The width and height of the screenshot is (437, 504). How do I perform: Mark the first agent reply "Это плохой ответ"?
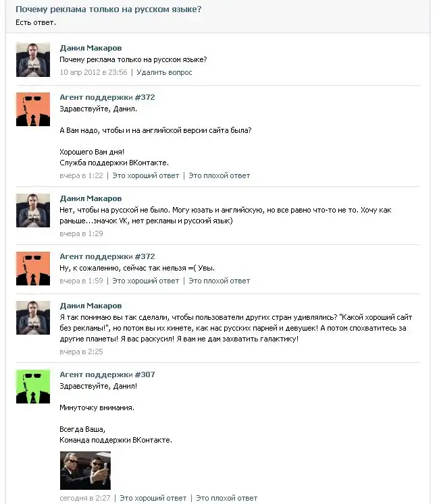click(219, 175)
